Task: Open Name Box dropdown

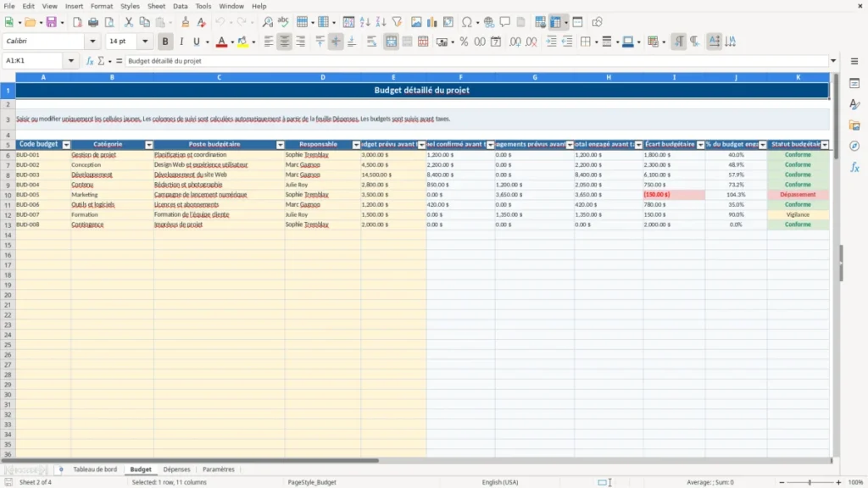Action: 71,61
